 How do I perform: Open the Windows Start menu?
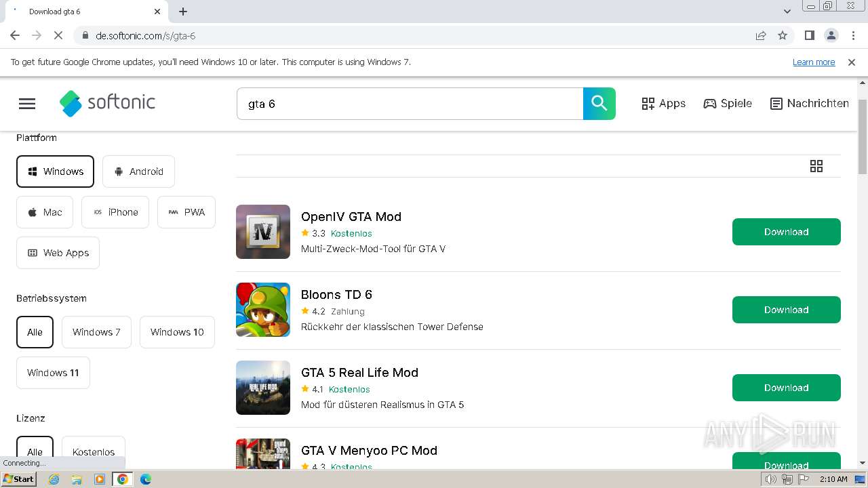click(x=19, y=479)
